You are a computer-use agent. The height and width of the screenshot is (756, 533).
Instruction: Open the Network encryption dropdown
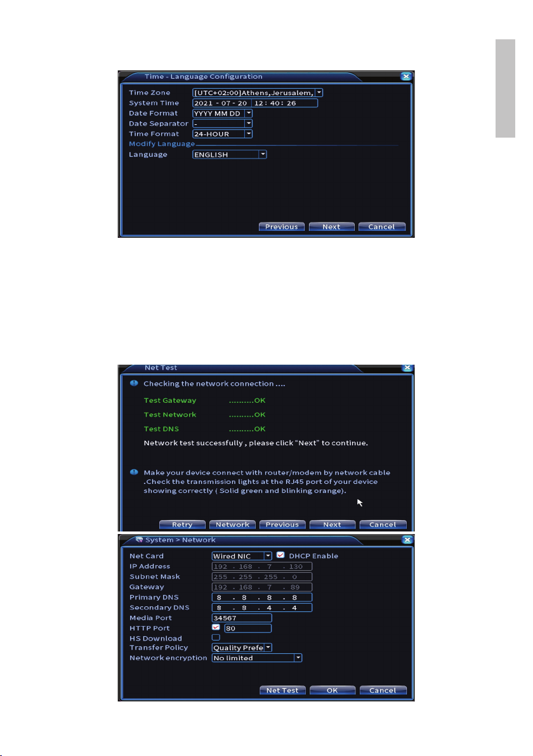[x=298, y=658]
